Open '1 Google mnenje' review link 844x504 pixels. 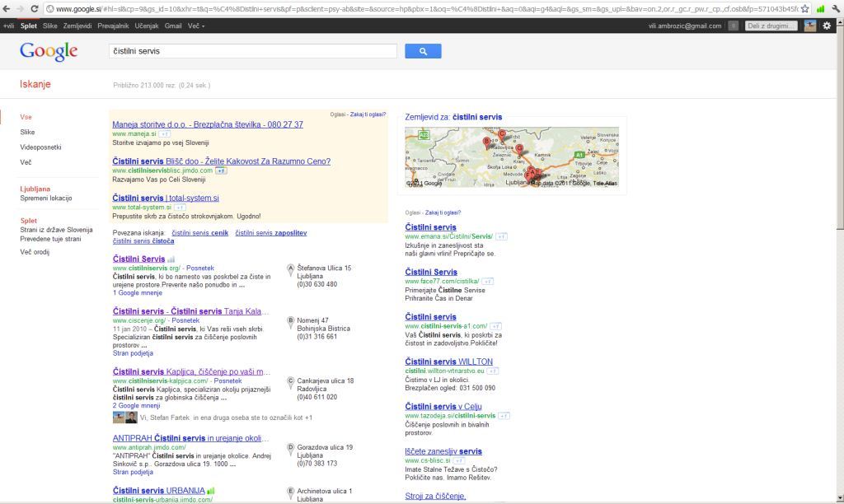[138, 292]
